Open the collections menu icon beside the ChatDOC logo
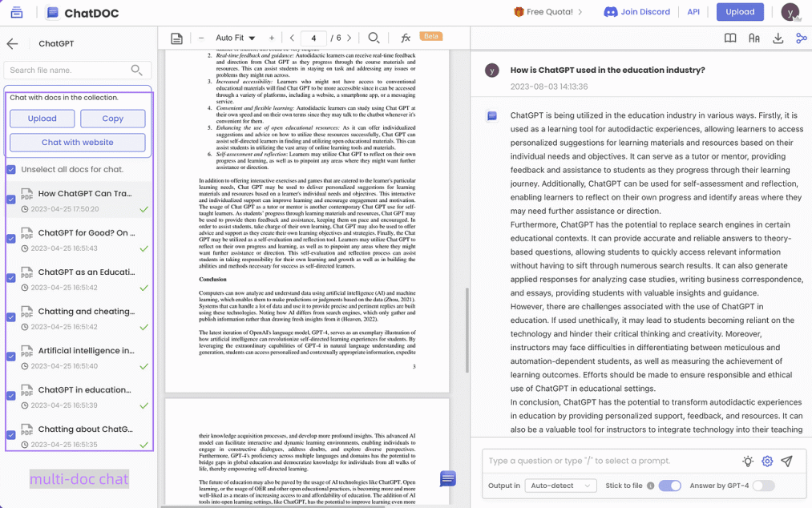 [17, 13]
